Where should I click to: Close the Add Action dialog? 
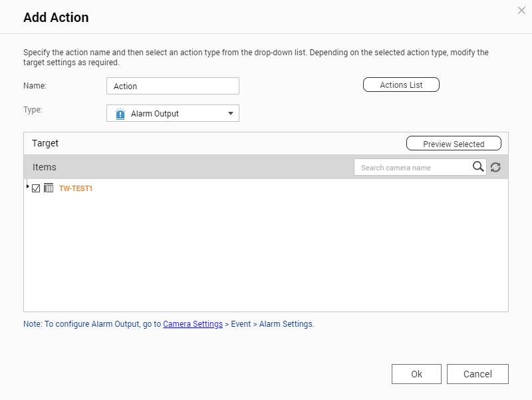tap(521, 10)
